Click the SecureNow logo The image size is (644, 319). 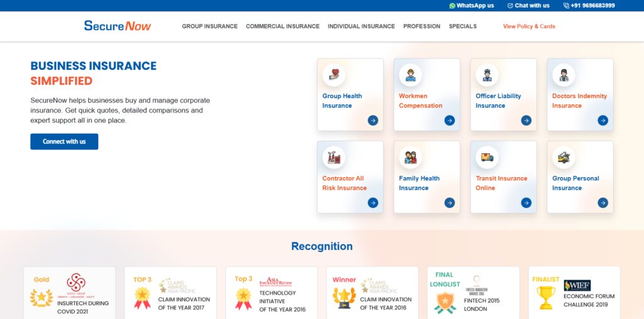pyautogui.click(x=118, y=26)
